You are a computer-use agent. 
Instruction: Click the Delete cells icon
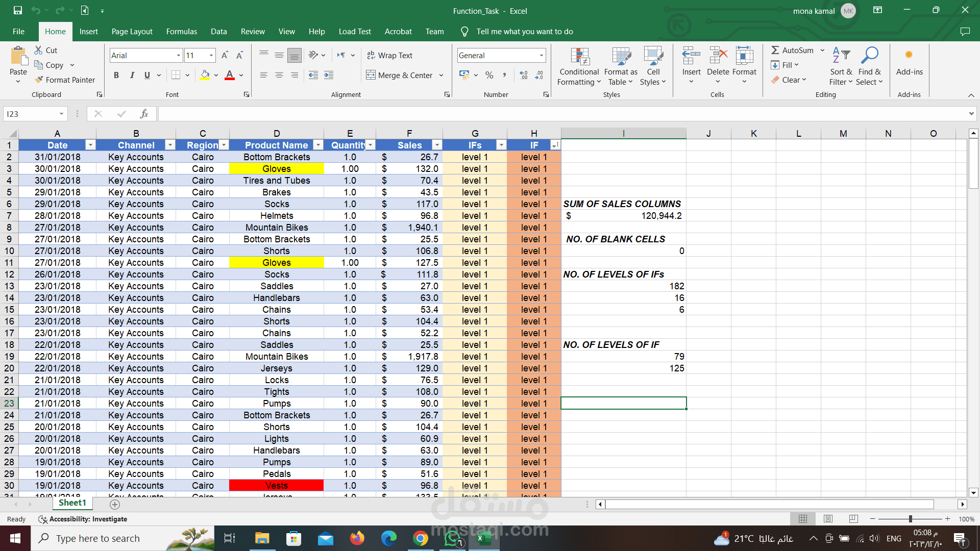point(718,55)
